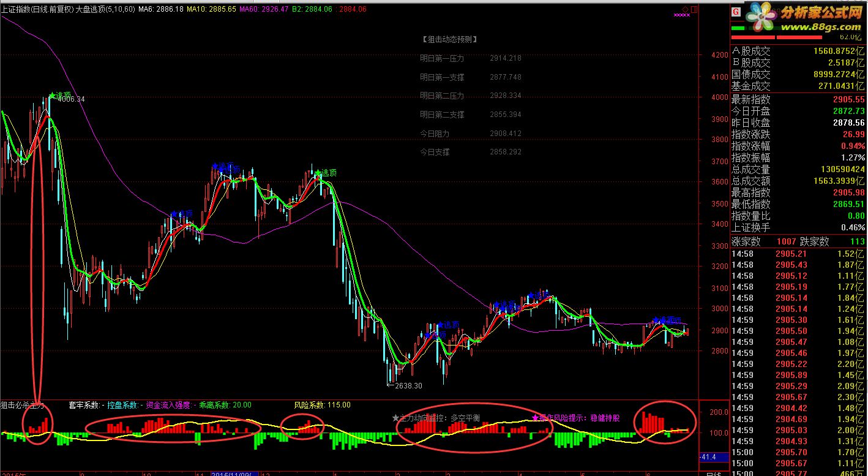This screenshot has width=868, height=476.
Task: Click the 明日第一压力 value 2914.218
Action: click(x=506, y=58)
